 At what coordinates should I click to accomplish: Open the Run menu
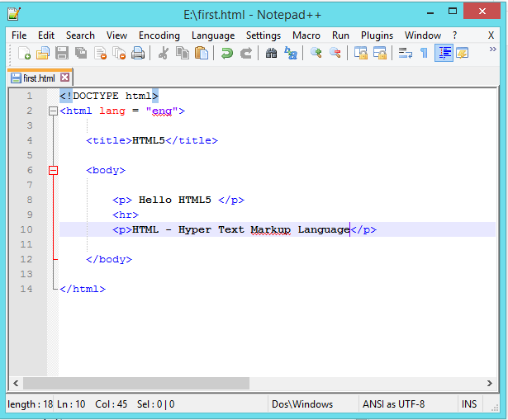[x=340, y=35]
